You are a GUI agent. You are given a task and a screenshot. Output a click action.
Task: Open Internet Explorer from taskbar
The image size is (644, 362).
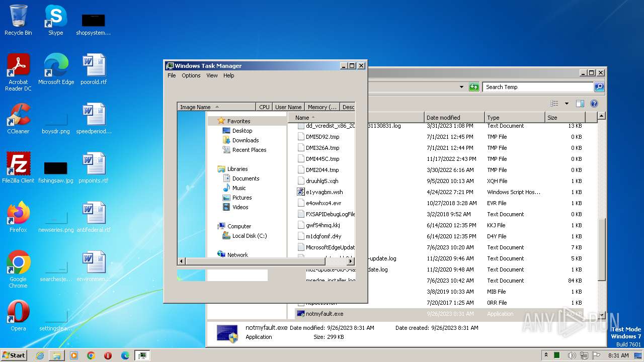click(x=40, y=355)
